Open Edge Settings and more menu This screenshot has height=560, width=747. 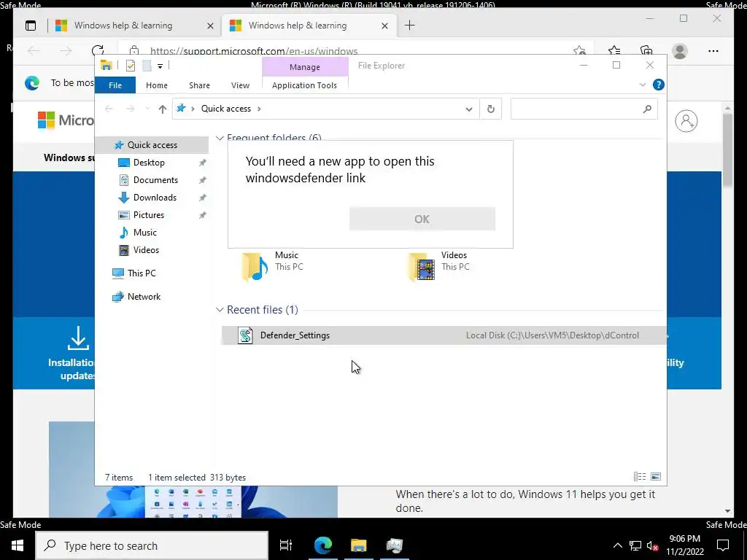(713, 51)
